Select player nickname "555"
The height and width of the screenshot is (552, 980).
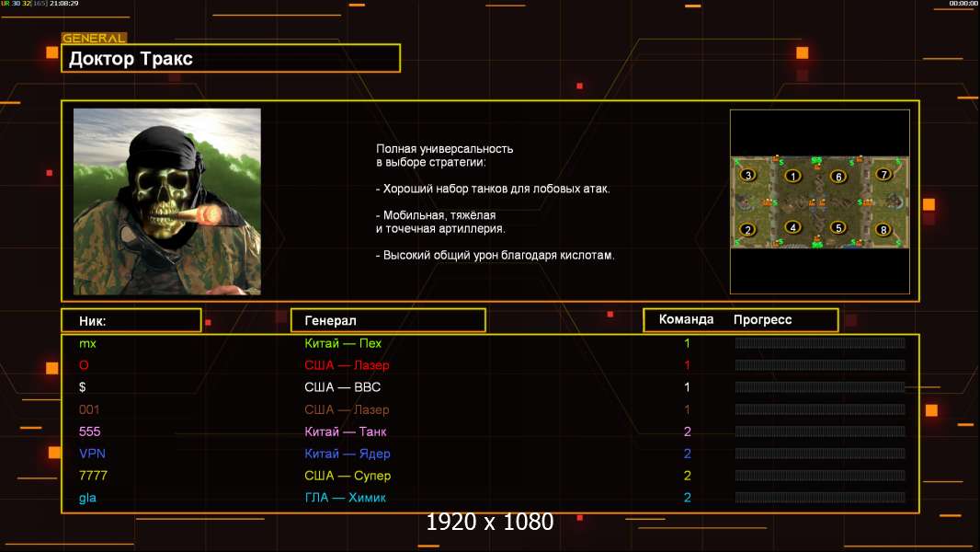89,431
